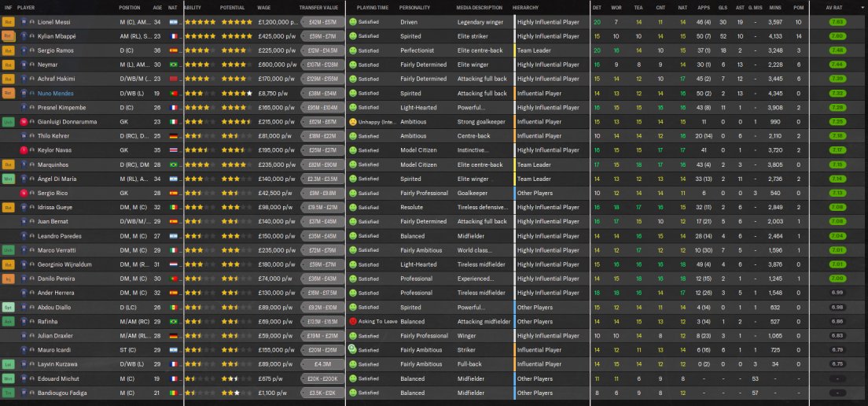This screenshot has width=868, height=406.
Task: Click the person icon next to Presnel Kimpembe
Action: pyautogui.click(x=32, y=108)
